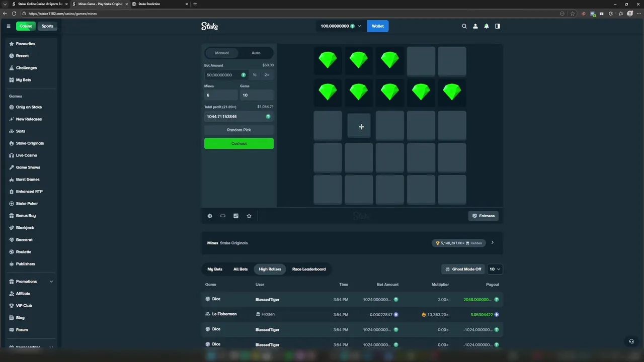Viewport: 644px width, 362px height.
Task: Open the live support headset icon
Action: tap(631, 341)
